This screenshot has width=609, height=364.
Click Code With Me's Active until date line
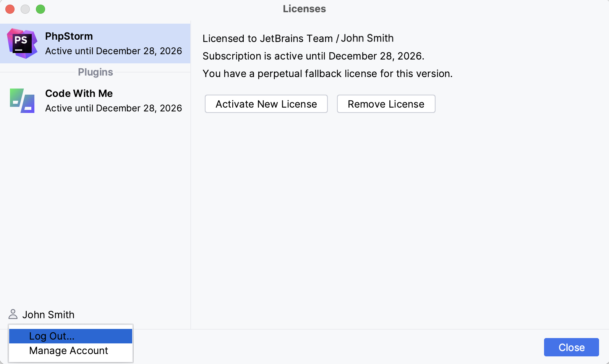coord(113,108)
